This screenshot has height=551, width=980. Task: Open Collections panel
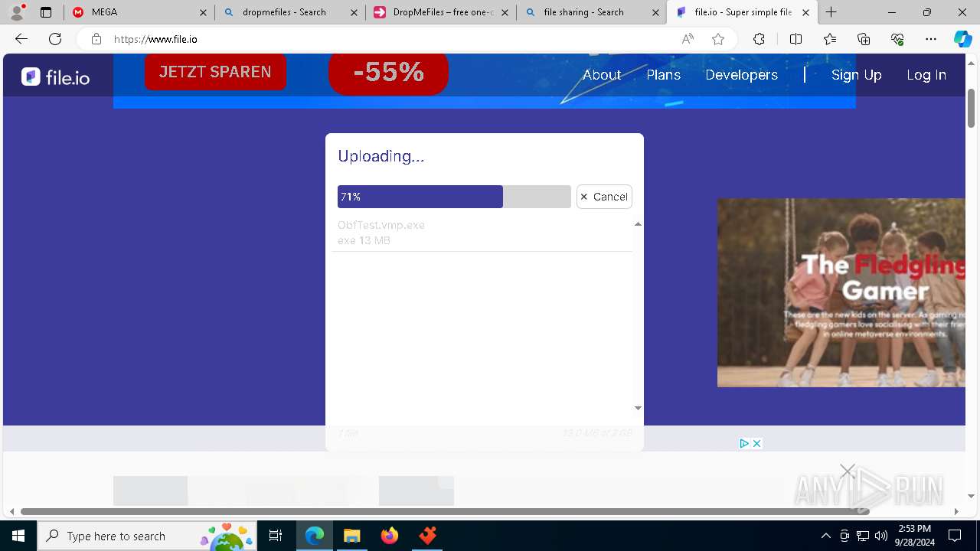[864, 39]
